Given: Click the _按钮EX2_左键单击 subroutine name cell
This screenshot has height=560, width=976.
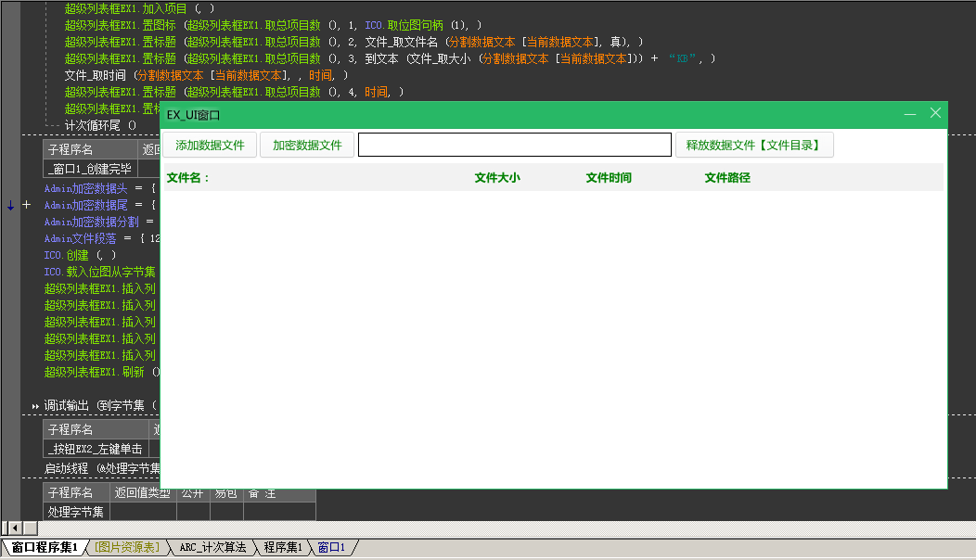Looking at the screenshot, I should 96,449.
